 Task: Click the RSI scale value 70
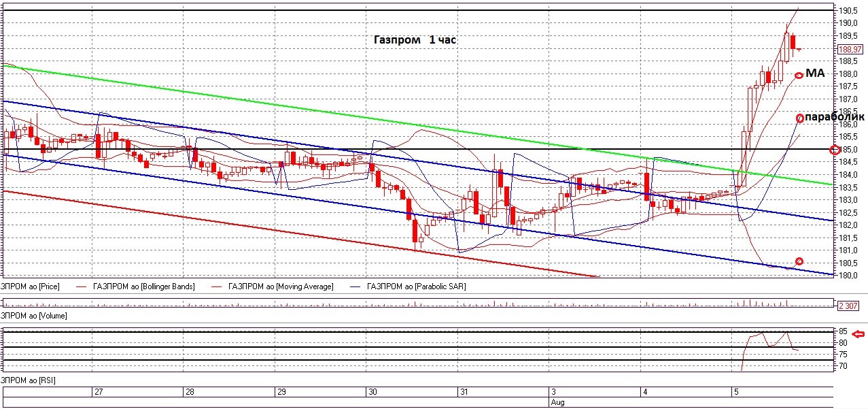coord(843,366)
